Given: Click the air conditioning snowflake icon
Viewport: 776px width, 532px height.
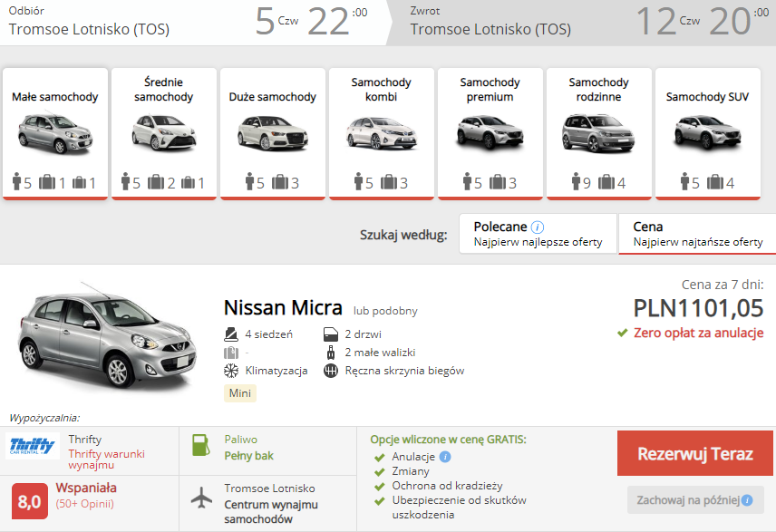Looking at the screenshot, I should click(x=230, y=371).
